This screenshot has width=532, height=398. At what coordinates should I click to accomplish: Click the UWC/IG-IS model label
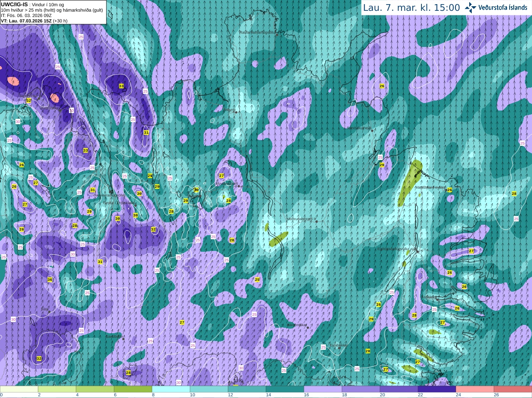pos(14,4)
